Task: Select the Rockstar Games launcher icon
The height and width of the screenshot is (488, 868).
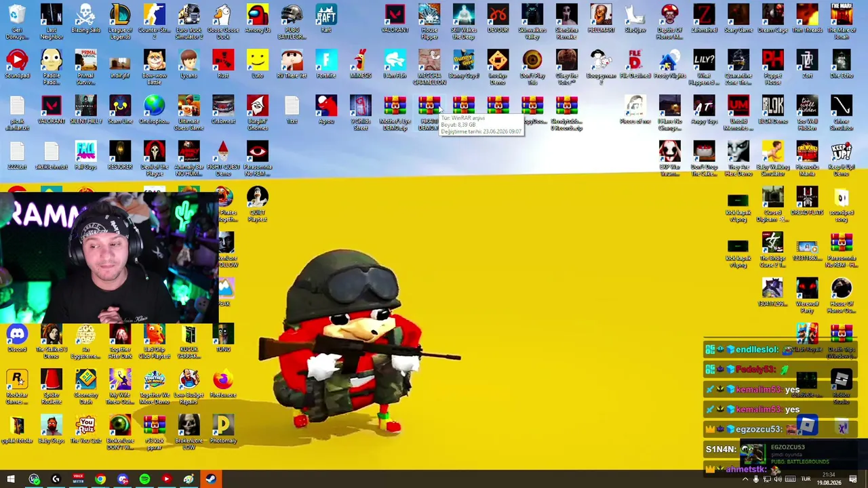Action: [x=17, y=387]
